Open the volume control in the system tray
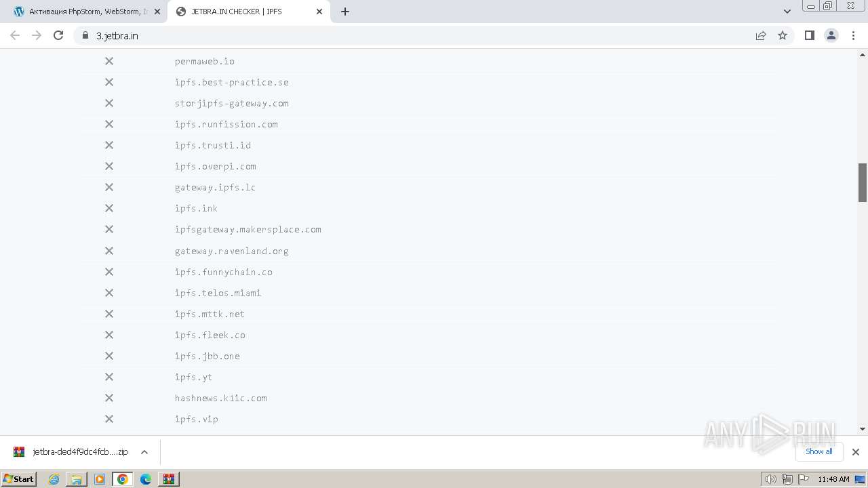868x488 pixels. point(770,479)
